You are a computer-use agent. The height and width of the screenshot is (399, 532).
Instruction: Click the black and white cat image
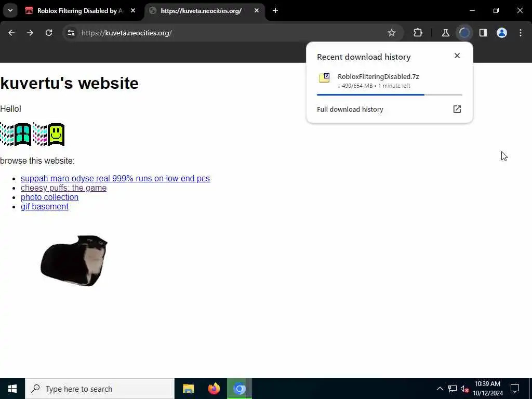[x=74, y=261]
